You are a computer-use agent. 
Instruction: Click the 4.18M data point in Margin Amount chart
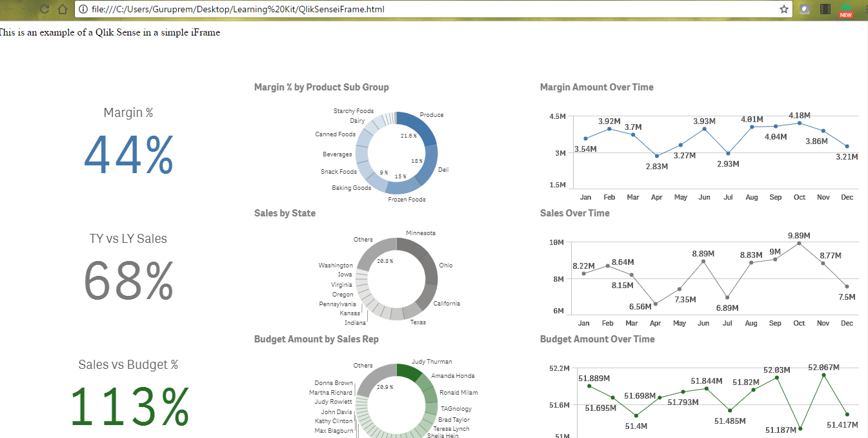pos(799,123)
